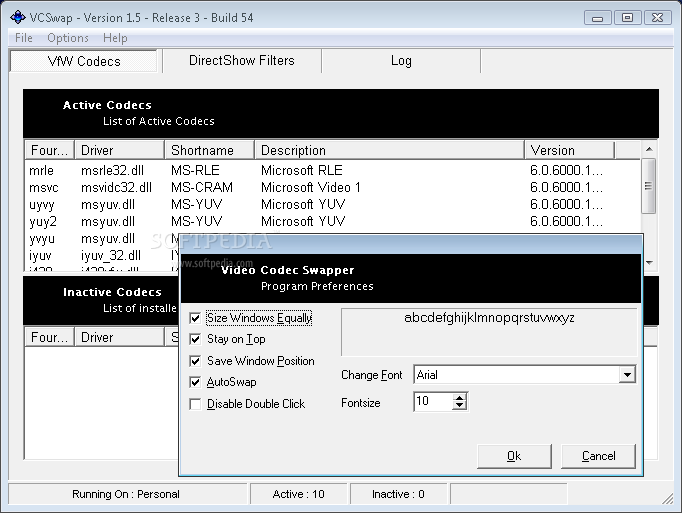Click the MS-CRAM shortname cell
Viewport: 682px width, 513px height.
tap(202, 188)
